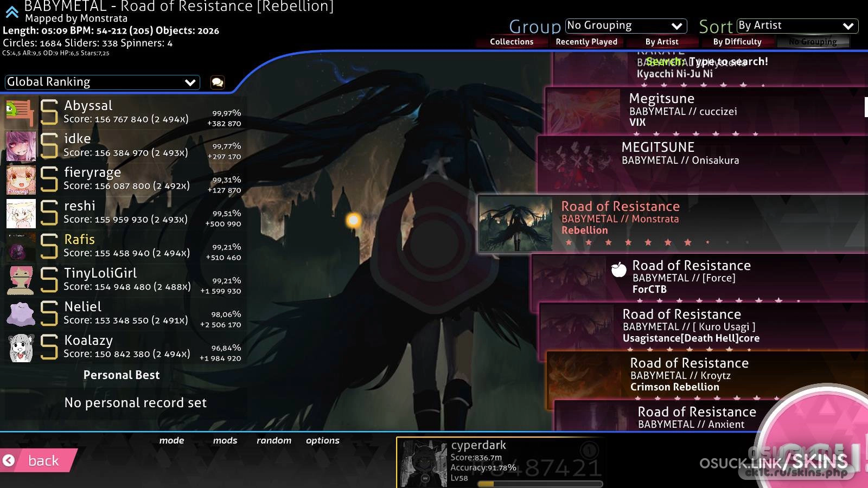
Task: Click the S rank badge for fieryrage
Action: pos(49,179)
